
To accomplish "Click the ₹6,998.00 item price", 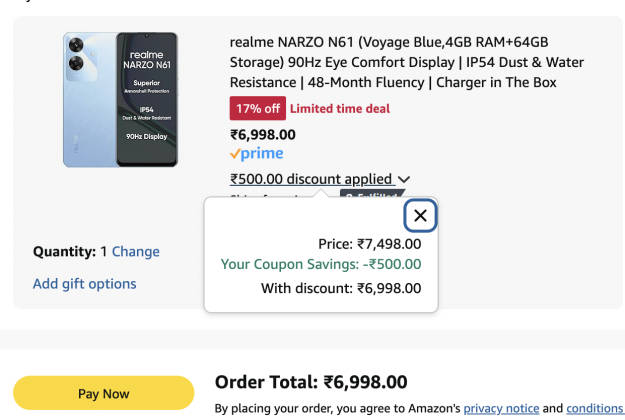I will click(263, 134).
